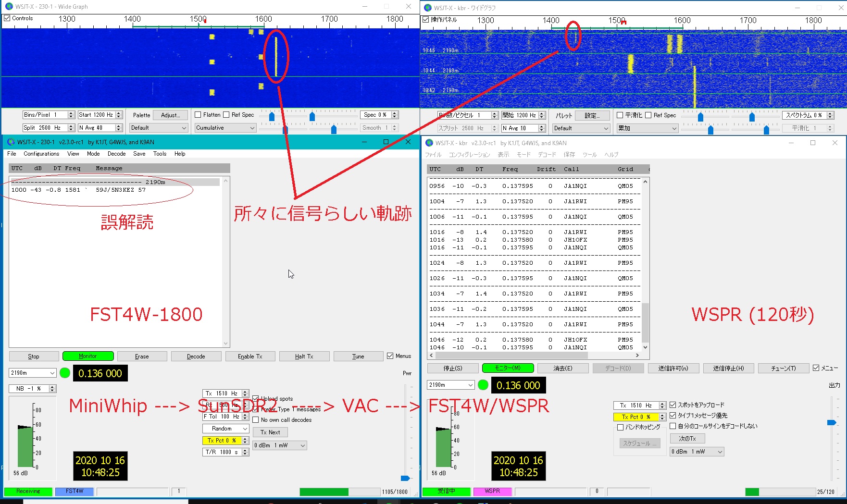The image size is (847, 504).
Task: Enable the Flatten checkbox in 230-1 Wide Graph
Action: 198,115
